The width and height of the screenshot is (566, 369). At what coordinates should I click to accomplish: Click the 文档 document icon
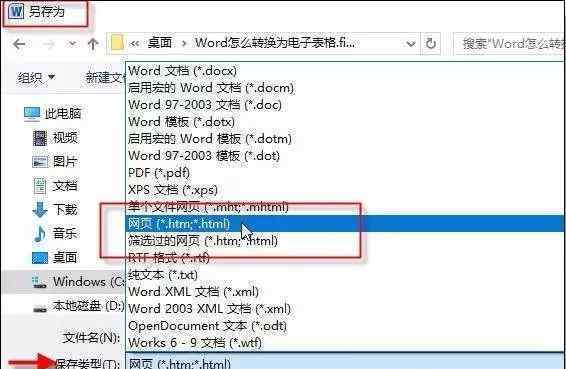tap(40, 186)
